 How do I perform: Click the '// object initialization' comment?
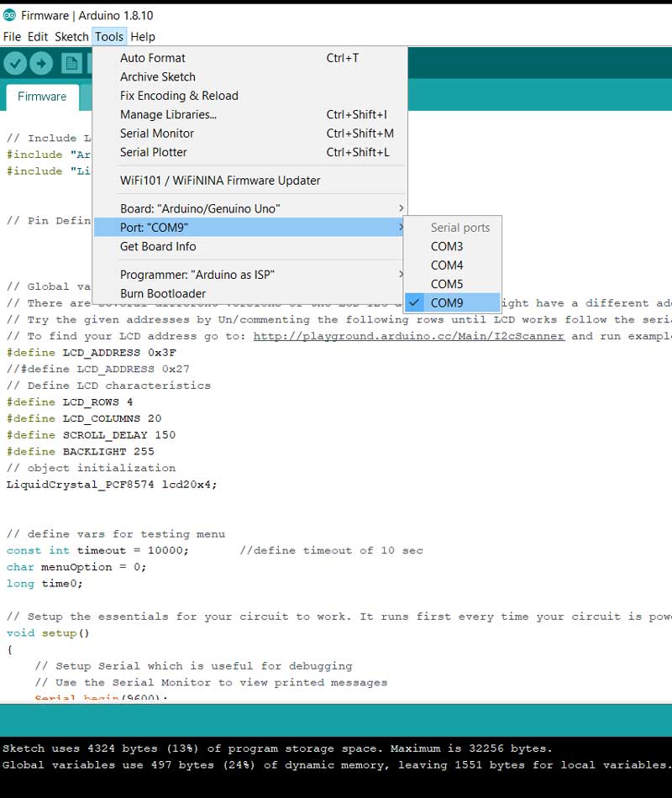[x=91, y=468]
